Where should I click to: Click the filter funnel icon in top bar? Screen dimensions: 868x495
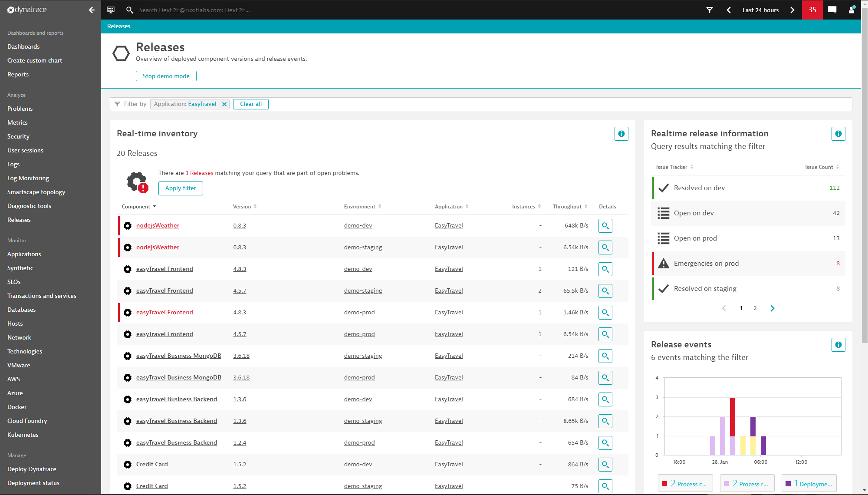point(710,10)
